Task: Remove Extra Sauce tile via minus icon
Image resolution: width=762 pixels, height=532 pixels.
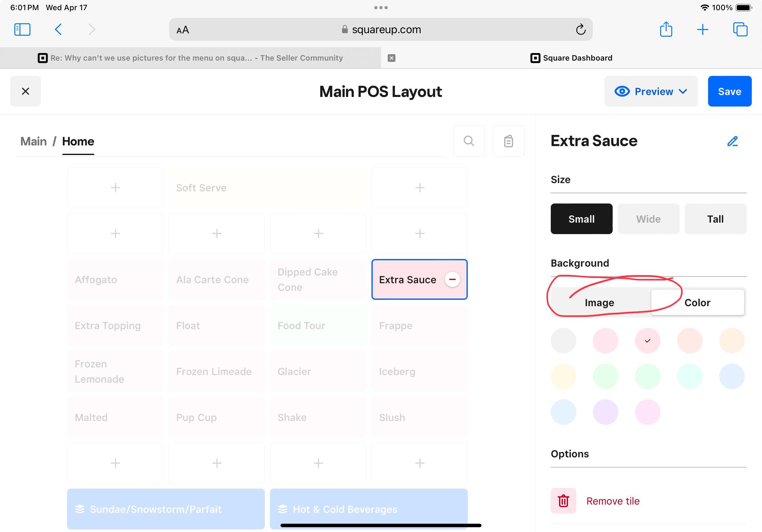Action: pos(452,280)
